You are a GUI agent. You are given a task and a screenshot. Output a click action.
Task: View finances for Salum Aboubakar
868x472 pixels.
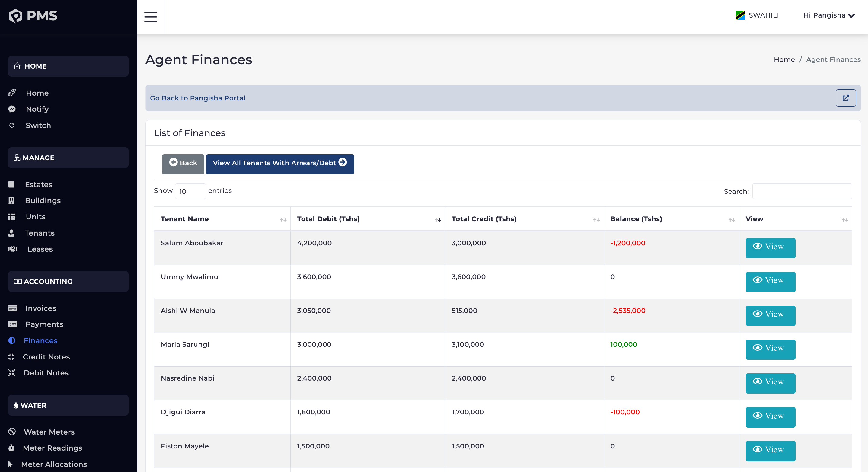(x=770, y=248)
